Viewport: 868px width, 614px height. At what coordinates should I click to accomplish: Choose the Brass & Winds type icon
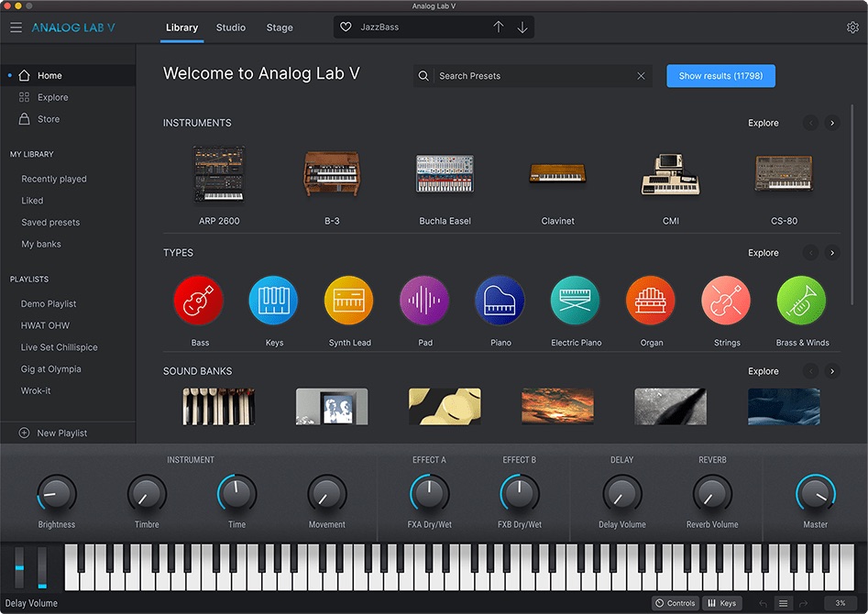(x=802, y=301)
